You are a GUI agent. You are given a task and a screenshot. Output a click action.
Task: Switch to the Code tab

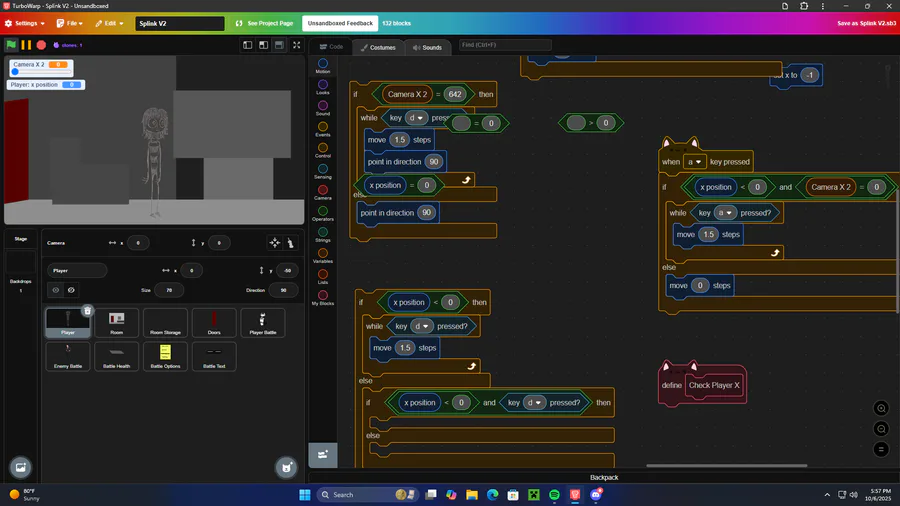(331, 47)
